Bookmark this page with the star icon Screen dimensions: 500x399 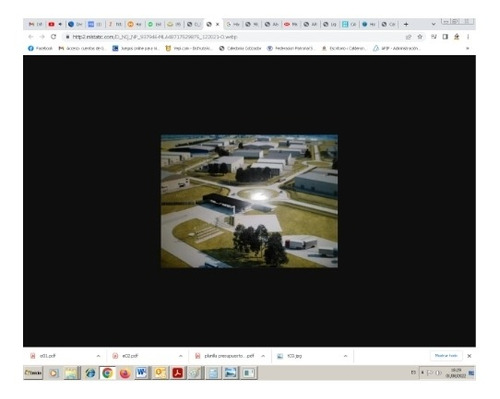click(x=420, y=37)
